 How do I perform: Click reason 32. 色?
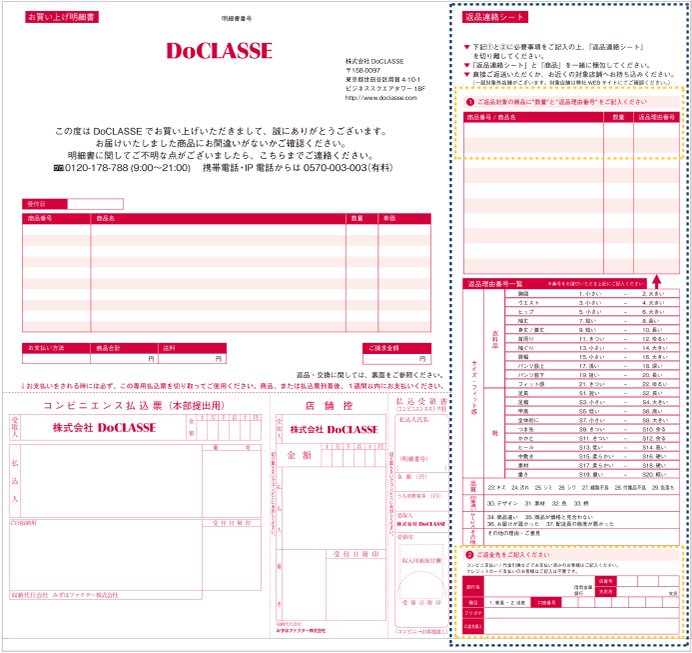(560, 503)
